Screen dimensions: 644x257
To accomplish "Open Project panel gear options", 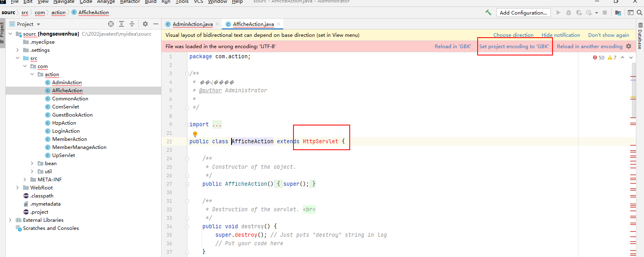I will pyautogui.click(x=145, y=24).
